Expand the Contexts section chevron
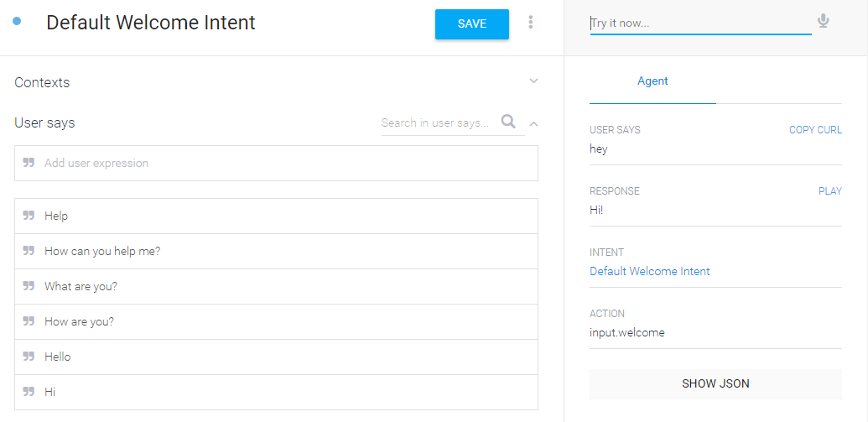 pos(533,81)
